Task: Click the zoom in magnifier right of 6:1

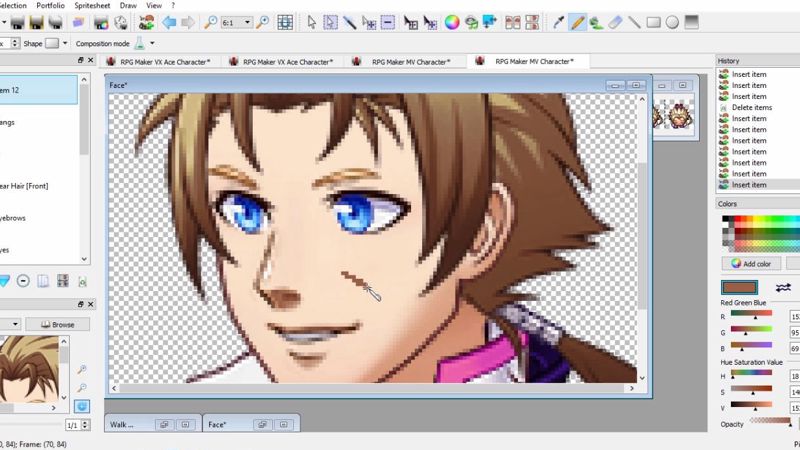Action: click(x=263, y=22)
